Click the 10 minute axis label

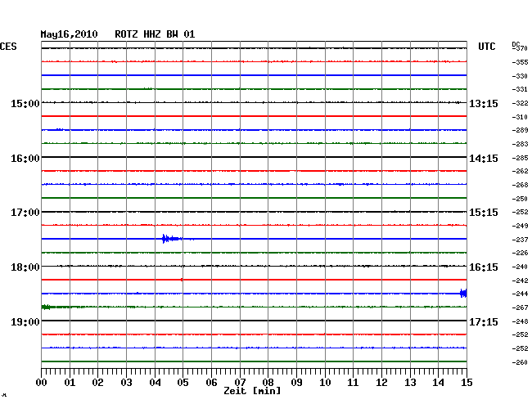tap(325, 383)
